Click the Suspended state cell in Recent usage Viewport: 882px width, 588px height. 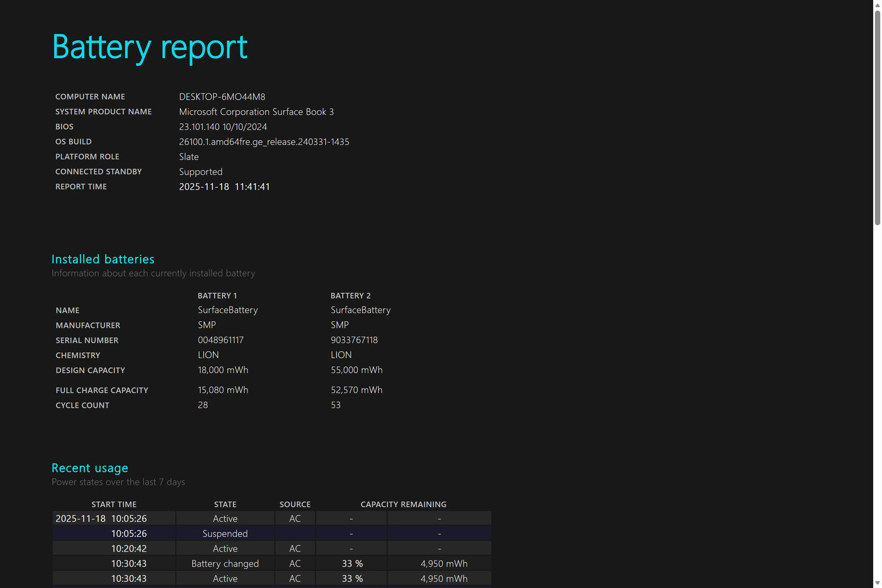pos(225,533)
